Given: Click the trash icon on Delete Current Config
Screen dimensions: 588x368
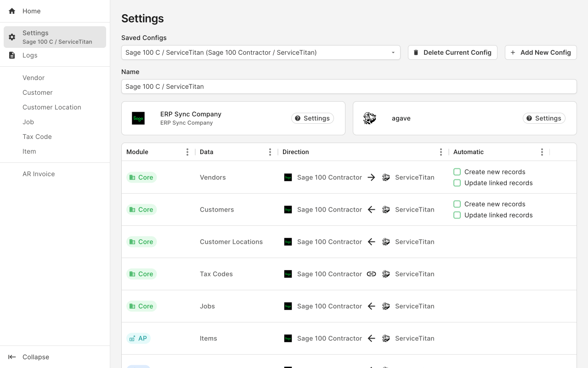Looking at the screenshot, I should point(416,52).
